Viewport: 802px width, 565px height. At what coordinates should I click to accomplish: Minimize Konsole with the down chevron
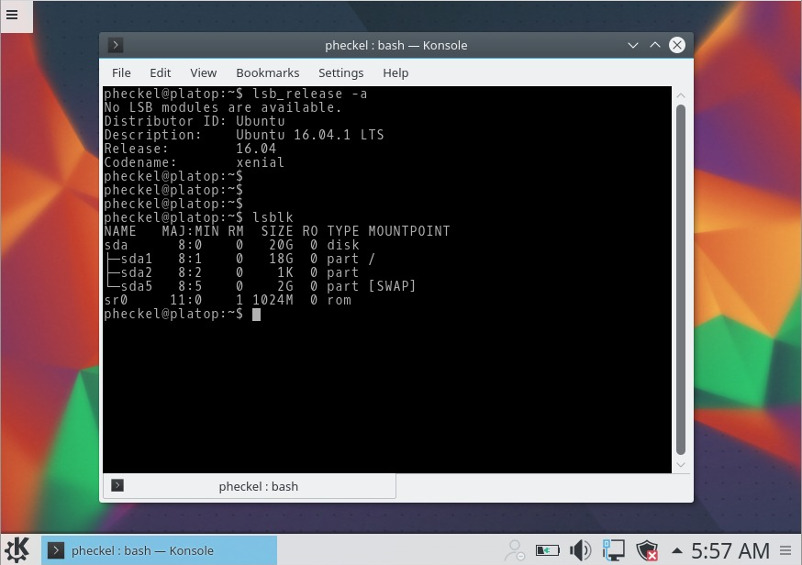633,45
